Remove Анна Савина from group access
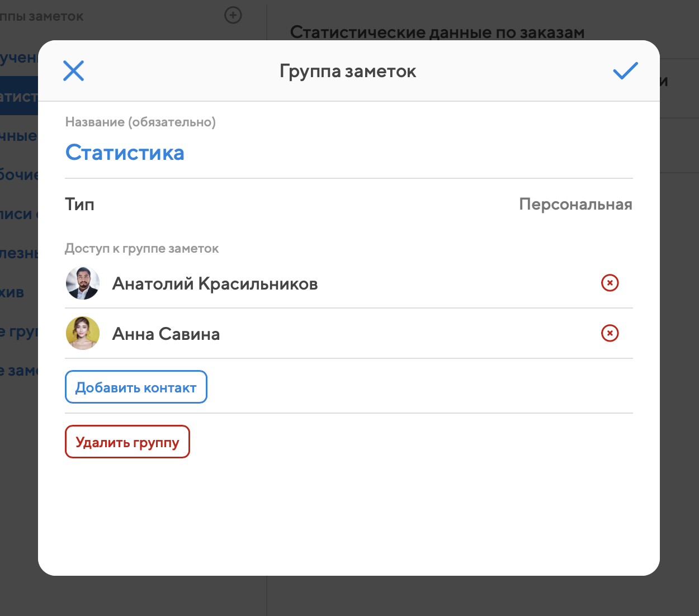 pos(610,333)
